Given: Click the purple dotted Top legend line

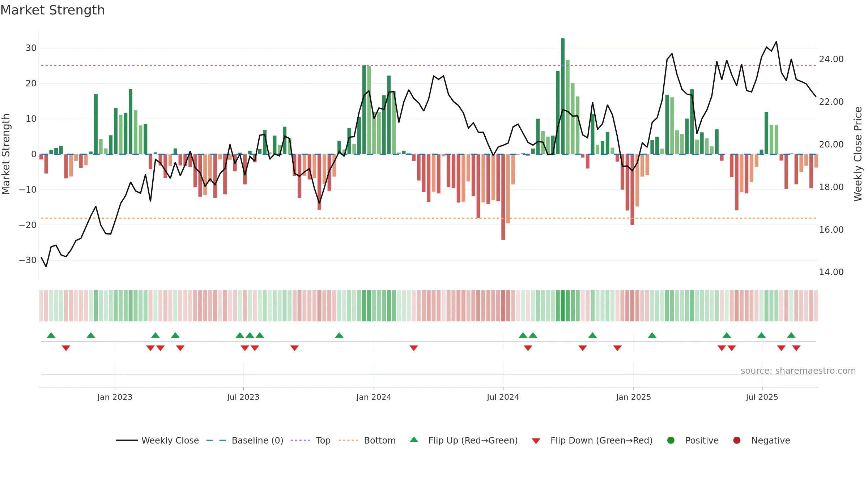Looking at the screenshot, I should coord(301,440).
